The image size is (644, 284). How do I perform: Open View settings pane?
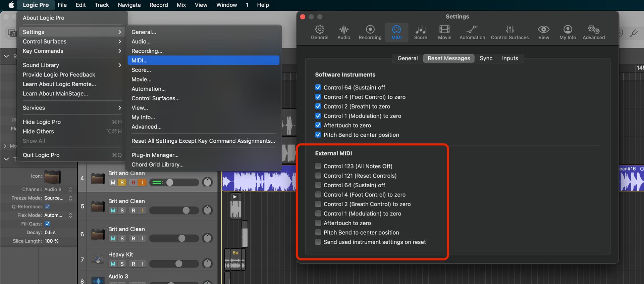click(544, 32)
